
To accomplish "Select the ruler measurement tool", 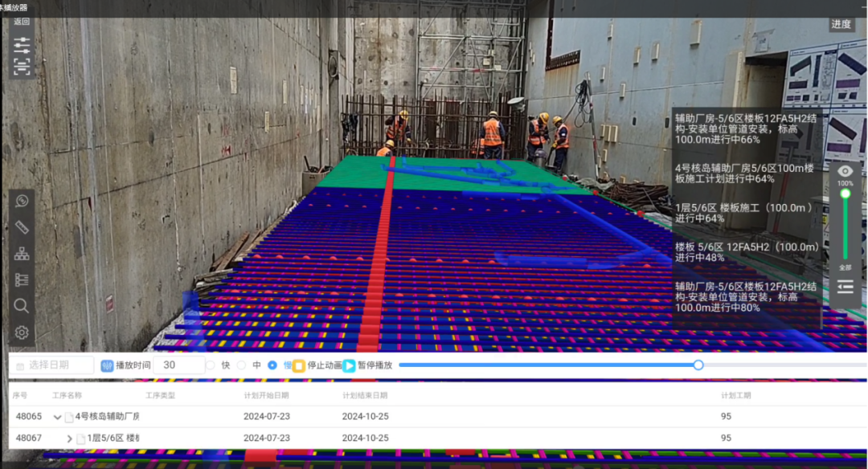I will [22, 227].
